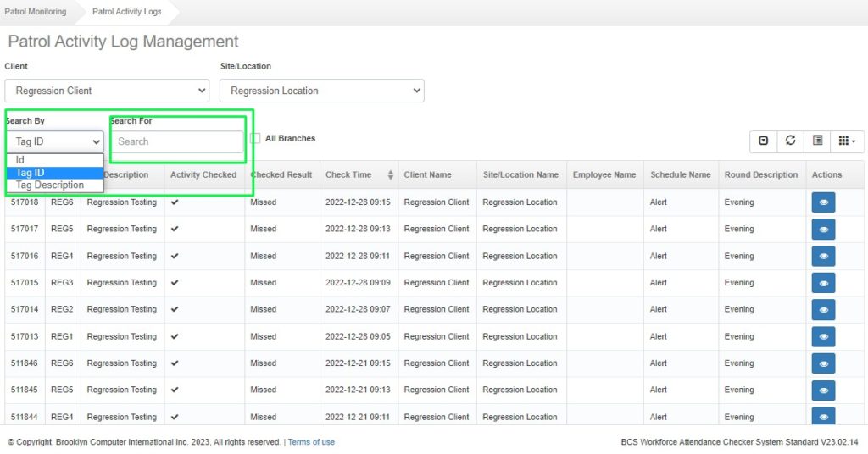View details for record 517018
868x454 pixels.
pyautogui.click(x=823, y=202)
